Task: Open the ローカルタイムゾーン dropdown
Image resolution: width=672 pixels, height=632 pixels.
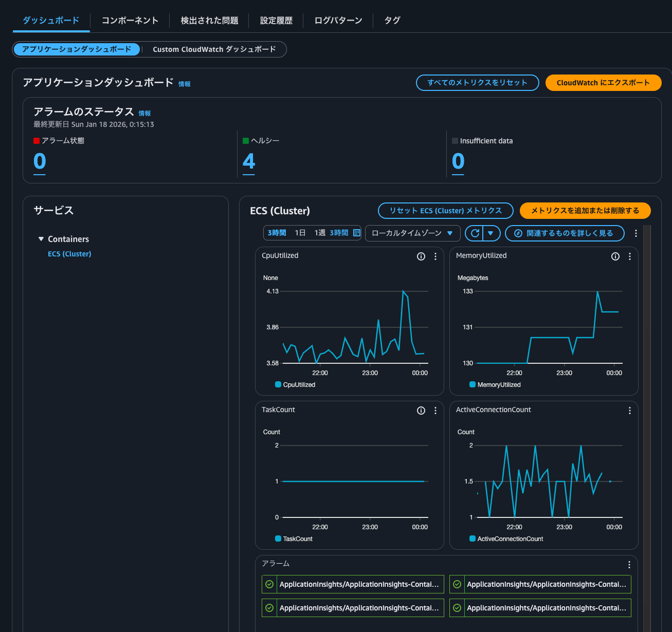Action: point(412,233)
